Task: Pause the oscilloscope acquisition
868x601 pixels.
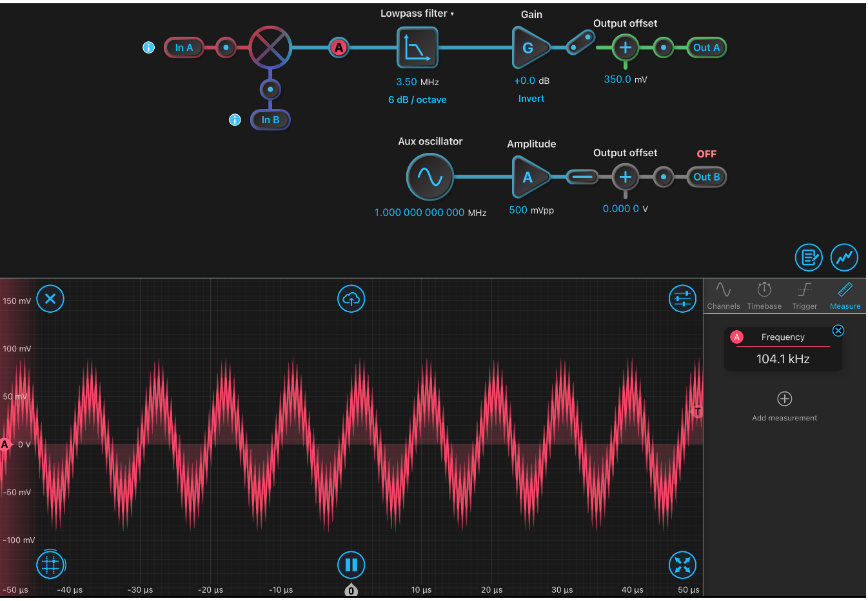Action: pyautogui.click(x=351, y=565)
